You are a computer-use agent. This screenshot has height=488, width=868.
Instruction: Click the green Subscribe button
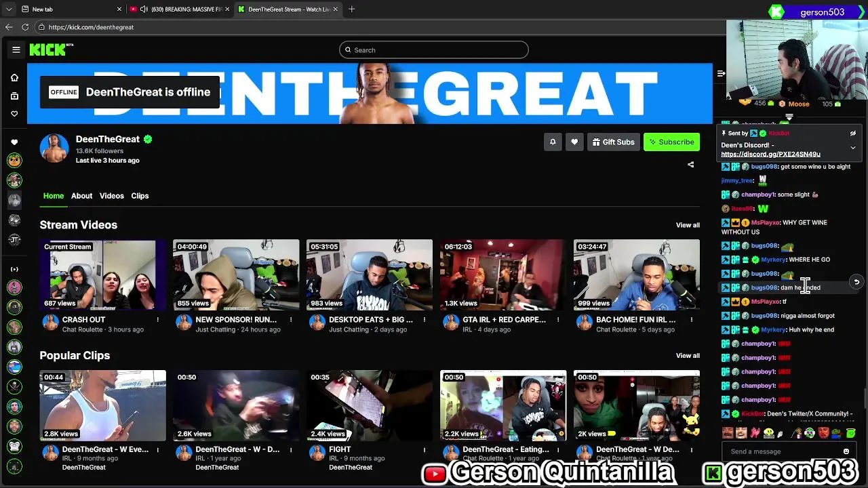[671, 142]
